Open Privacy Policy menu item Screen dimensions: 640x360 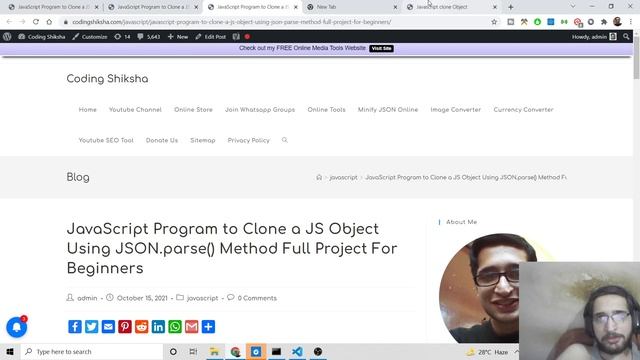249,140
